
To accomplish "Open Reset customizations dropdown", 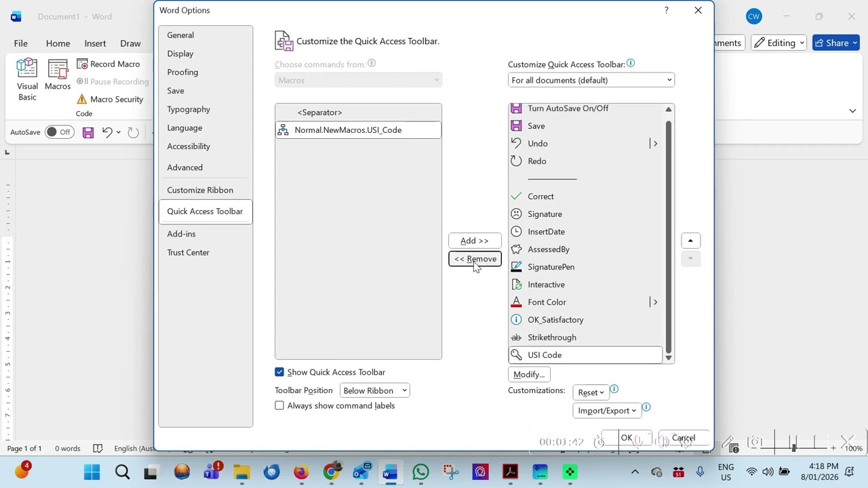I will 591,392.
